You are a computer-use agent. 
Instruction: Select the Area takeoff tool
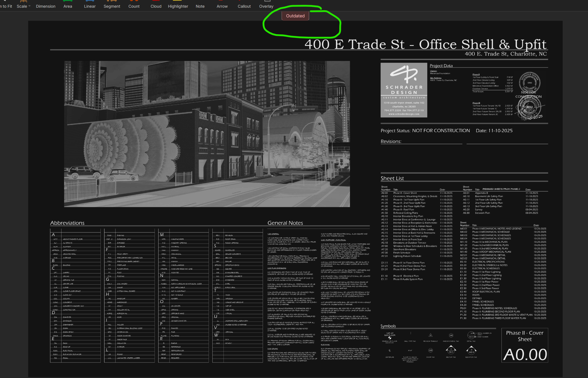(x=68, y=6)
